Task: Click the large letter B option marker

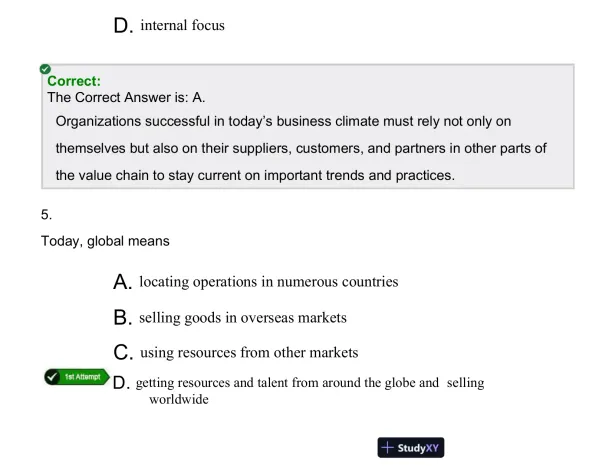Action: (x=124, y=319)
